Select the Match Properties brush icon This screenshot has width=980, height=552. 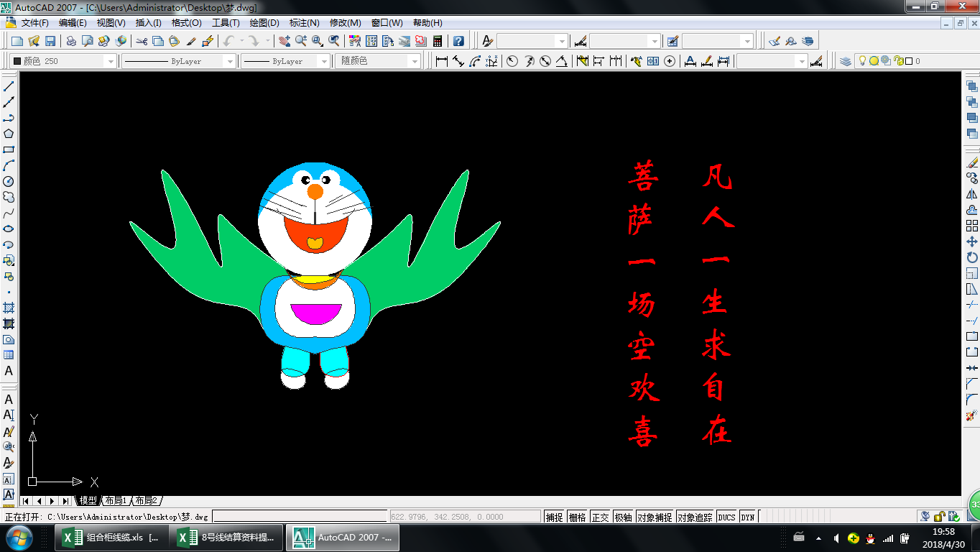[x=192, y=41]
